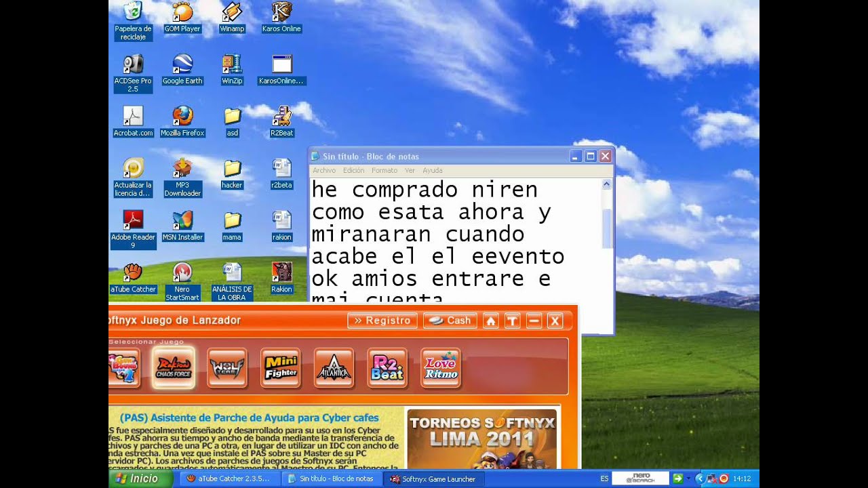Select the Rakion desktop shortcut icon
This screenshot has width=868, height=488.
tap(281, 279)
